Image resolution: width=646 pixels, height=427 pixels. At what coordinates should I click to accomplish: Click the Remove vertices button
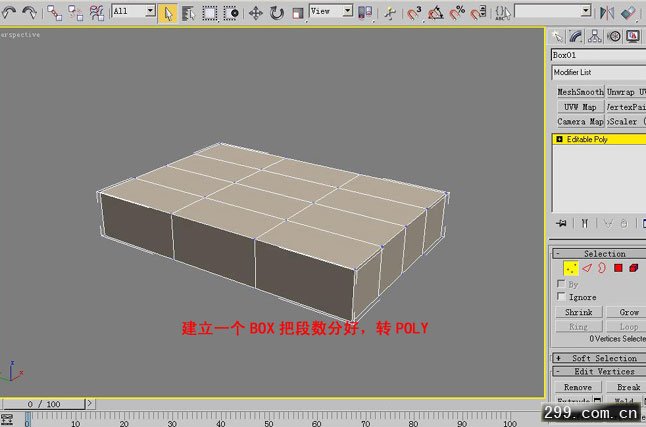pyautogui.click(x=578, y=387)
